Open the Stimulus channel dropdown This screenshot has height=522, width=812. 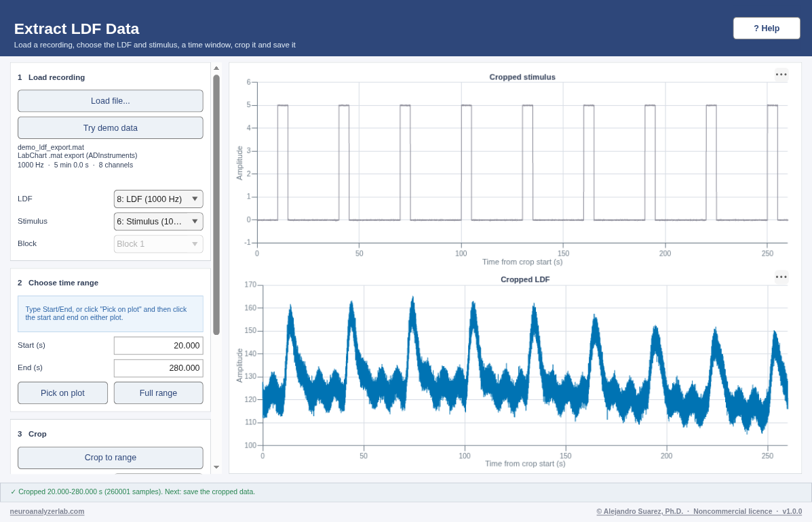coord(159,222)
